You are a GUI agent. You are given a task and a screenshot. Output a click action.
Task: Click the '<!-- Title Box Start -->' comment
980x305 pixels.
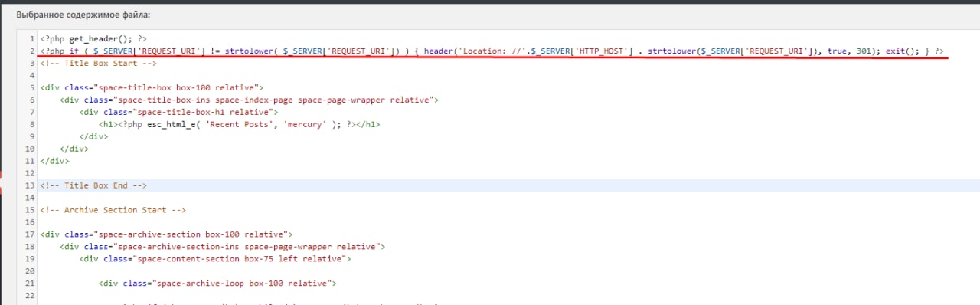(99, 63)
